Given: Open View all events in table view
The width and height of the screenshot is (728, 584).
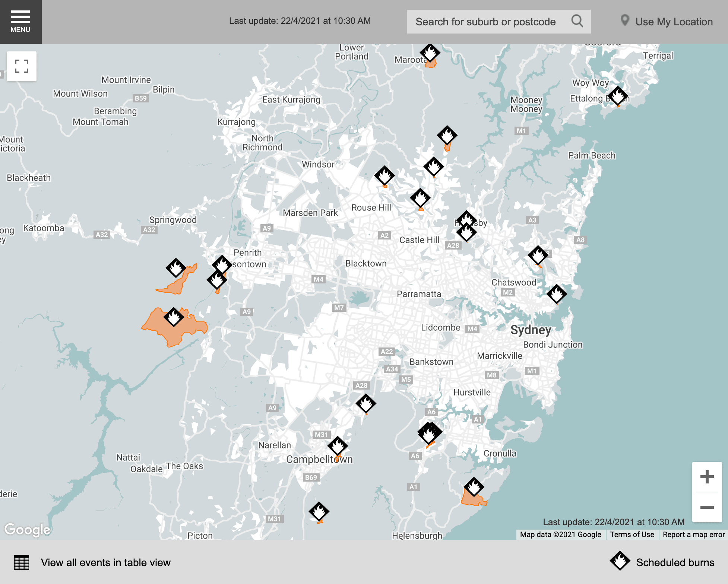Looking at the screenshot, I should pyautogui.click(x=106, y=562).
